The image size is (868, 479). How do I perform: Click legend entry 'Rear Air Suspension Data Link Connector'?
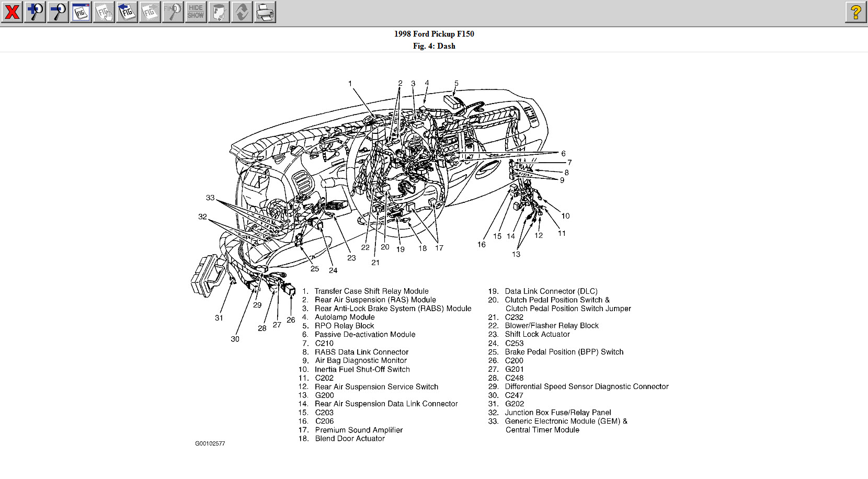tap(386, 404)
